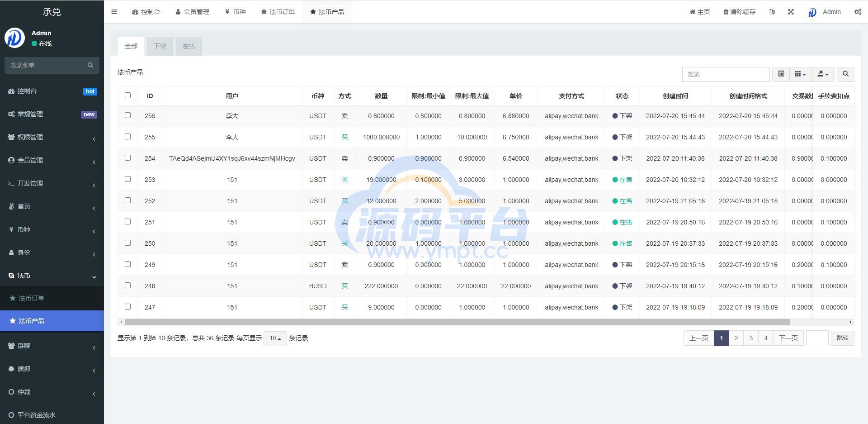Toggle the sidebar hamburger menu icon

114,12
